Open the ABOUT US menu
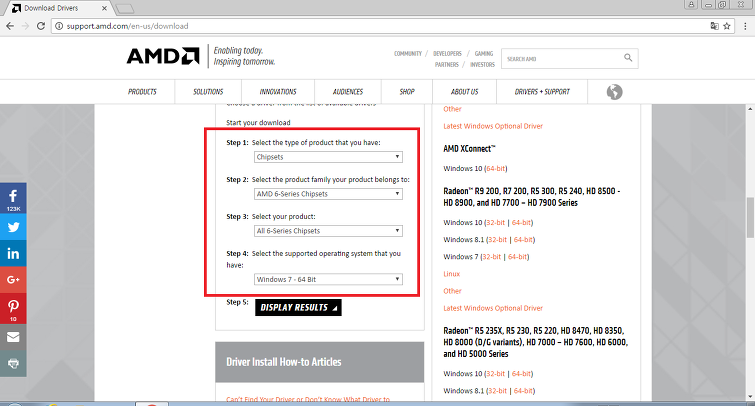755x406 pixels. point(464,92)
